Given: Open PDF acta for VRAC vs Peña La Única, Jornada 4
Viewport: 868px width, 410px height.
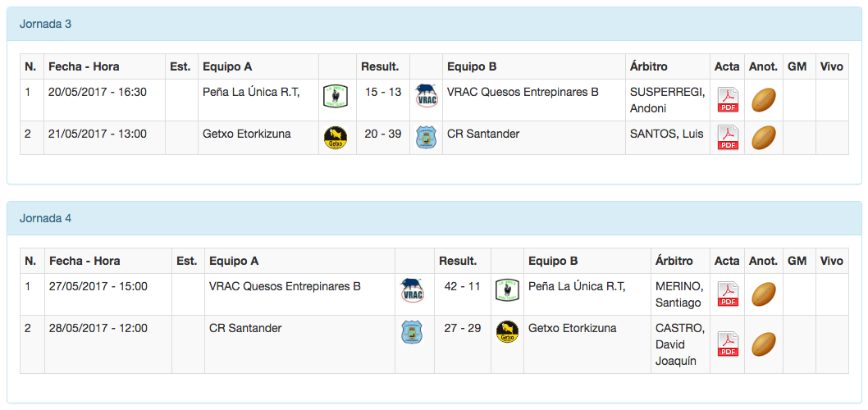Looking at the screenshot, I should [x=728, y=294].
